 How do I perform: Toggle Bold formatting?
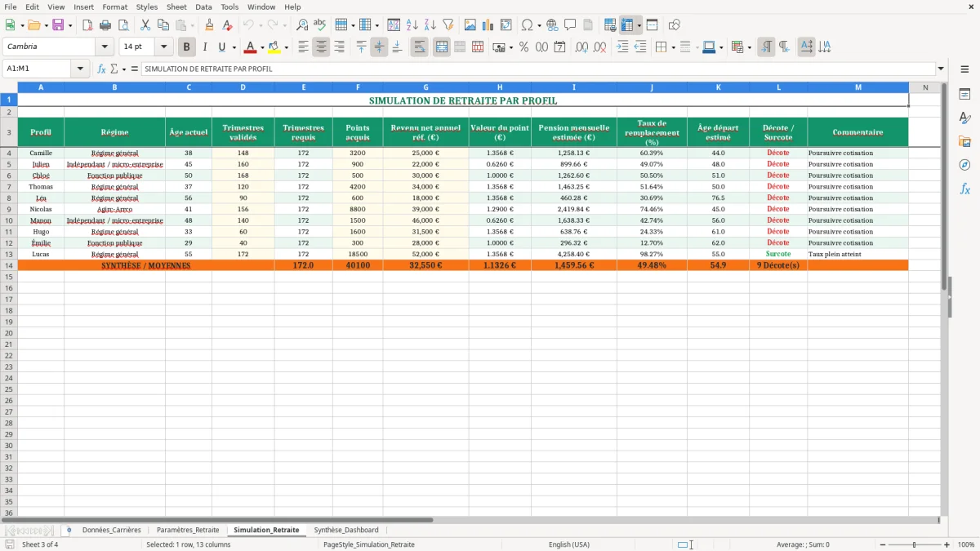coord(187,47)
